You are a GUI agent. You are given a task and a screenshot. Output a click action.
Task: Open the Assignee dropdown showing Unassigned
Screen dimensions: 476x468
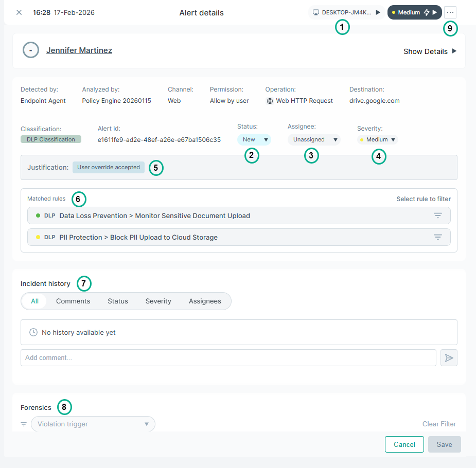(x=314, y=139)
